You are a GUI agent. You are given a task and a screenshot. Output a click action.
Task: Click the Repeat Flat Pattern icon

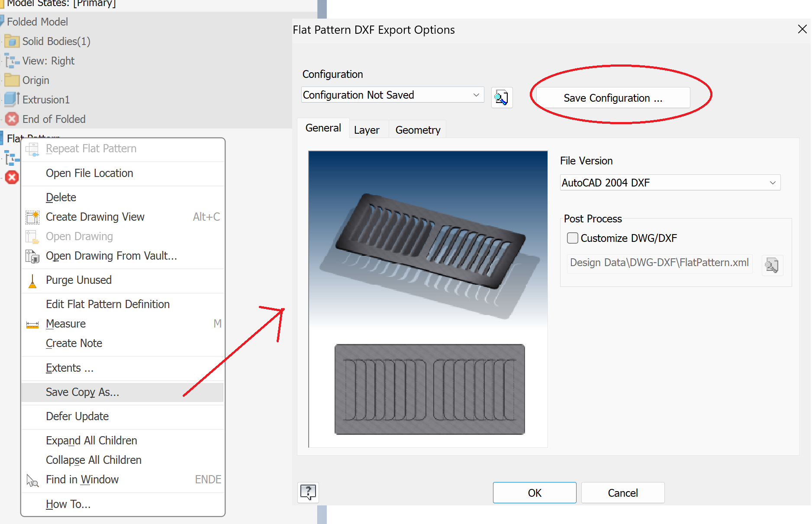32,148
